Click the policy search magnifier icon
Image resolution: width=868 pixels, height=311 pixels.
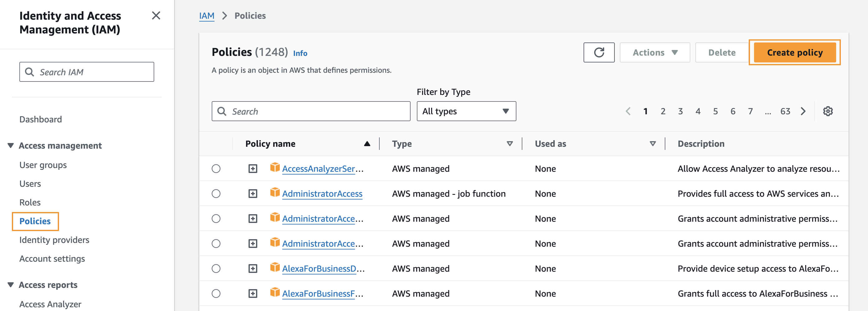point(222,111)
